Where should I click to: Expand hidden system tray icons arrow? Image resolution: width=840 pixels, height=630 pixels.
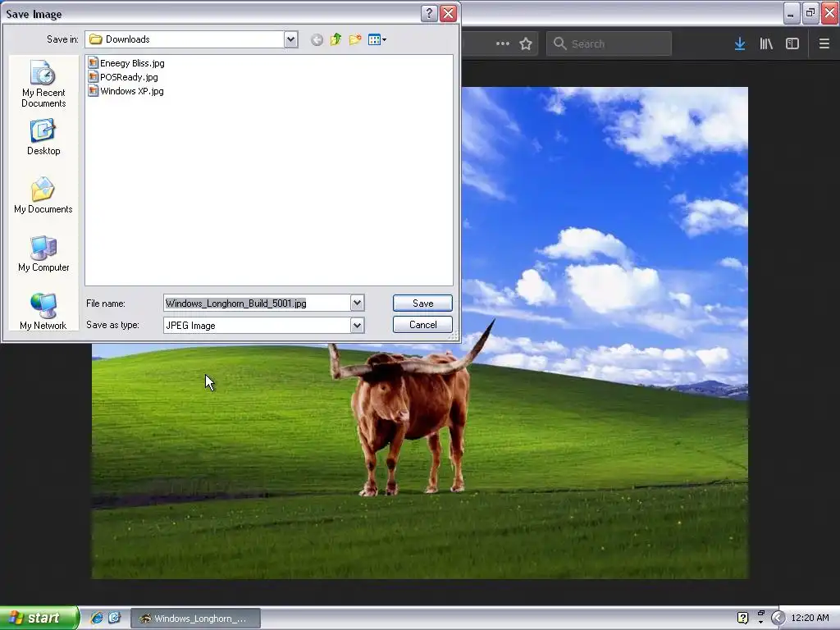point(778,618)
